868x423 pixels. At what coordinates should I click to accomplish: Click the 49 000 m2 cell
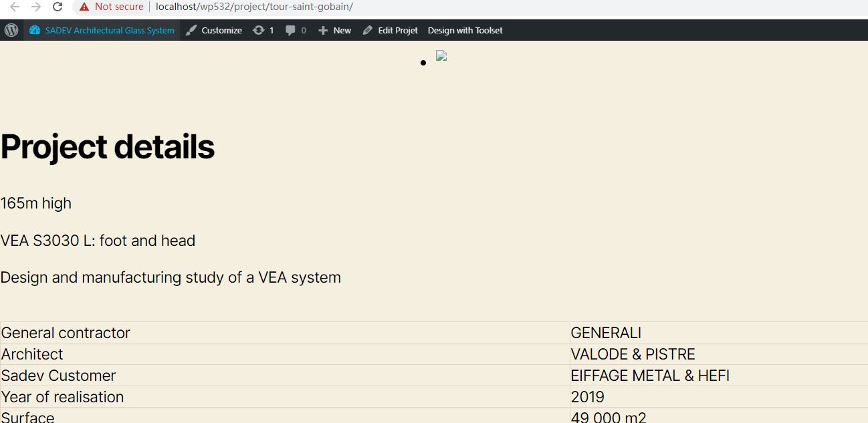click(x=719, y=416)
